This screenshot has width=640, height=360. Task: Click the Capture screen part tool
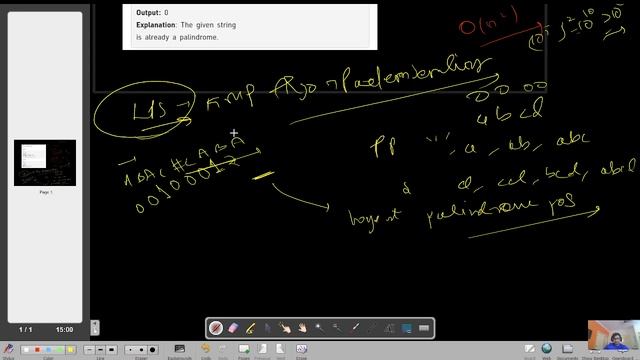407,328
